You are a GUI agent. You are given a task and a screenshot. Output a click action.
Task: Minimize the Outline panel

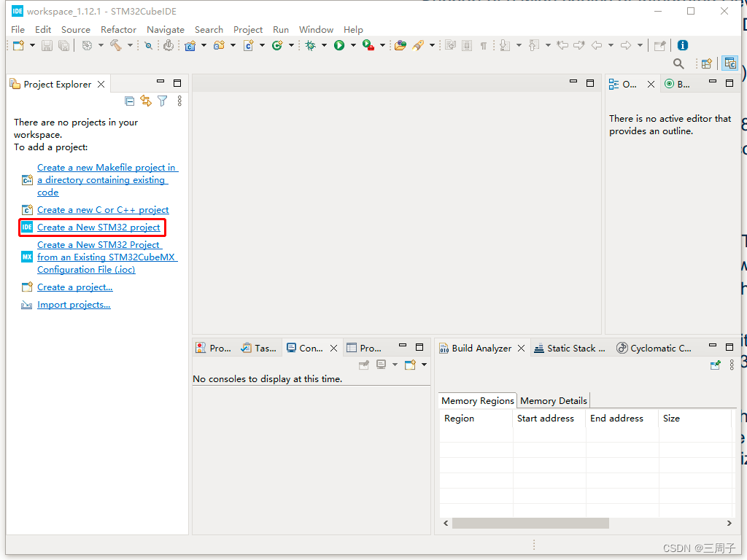click(713, 82)
